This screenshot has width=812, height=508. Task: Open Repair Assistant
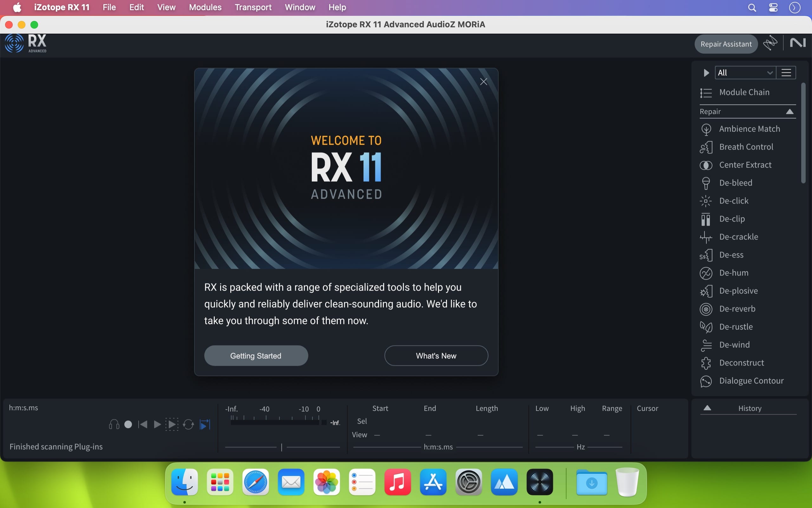tap(726, 44)
